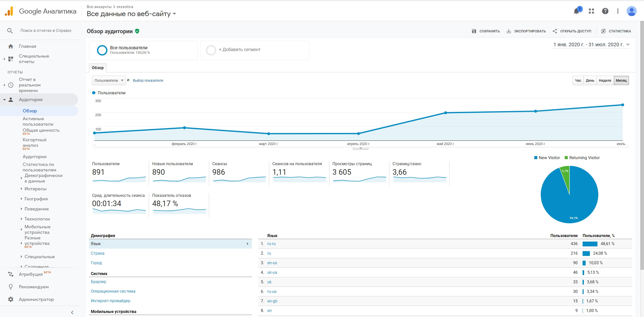Open the three-dot more options menu
Image resolution: width=644 pixels, height=317 pixels.
(618, 11)
